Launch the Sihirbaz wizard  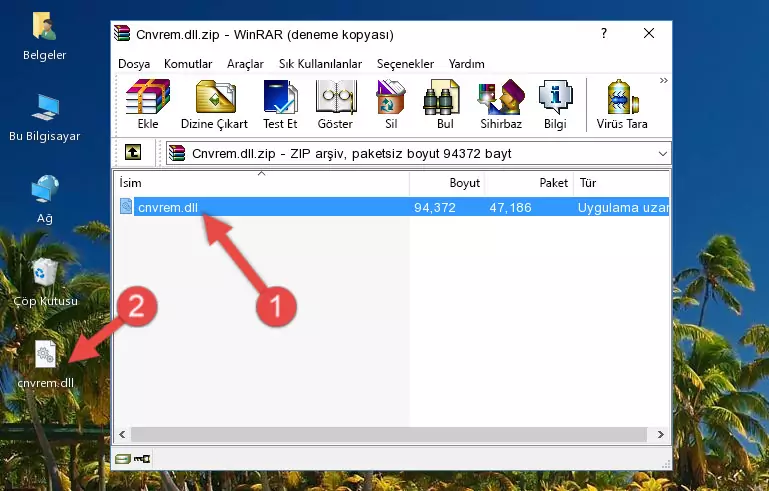coord(501,104)
